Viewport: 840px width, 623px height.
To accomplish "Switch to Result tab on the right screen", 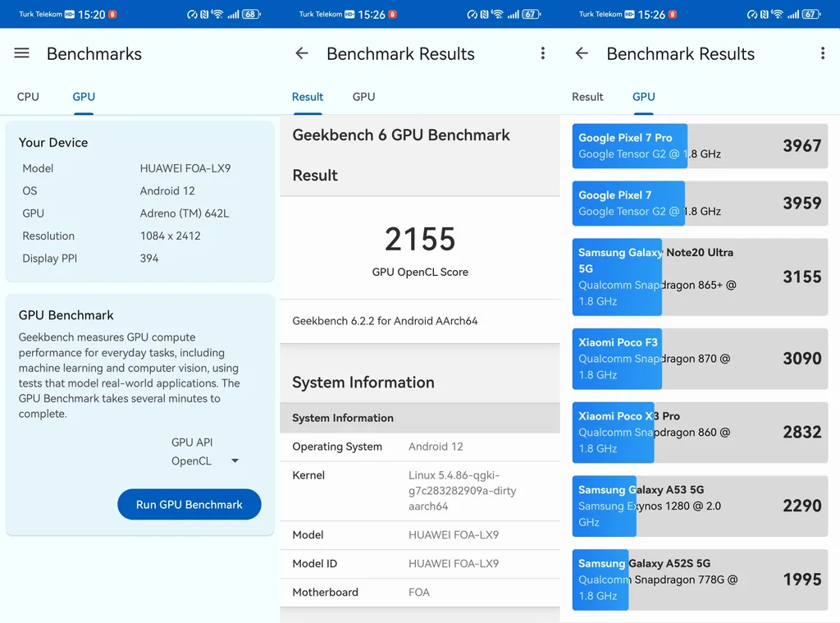I will tap(587, 97).
